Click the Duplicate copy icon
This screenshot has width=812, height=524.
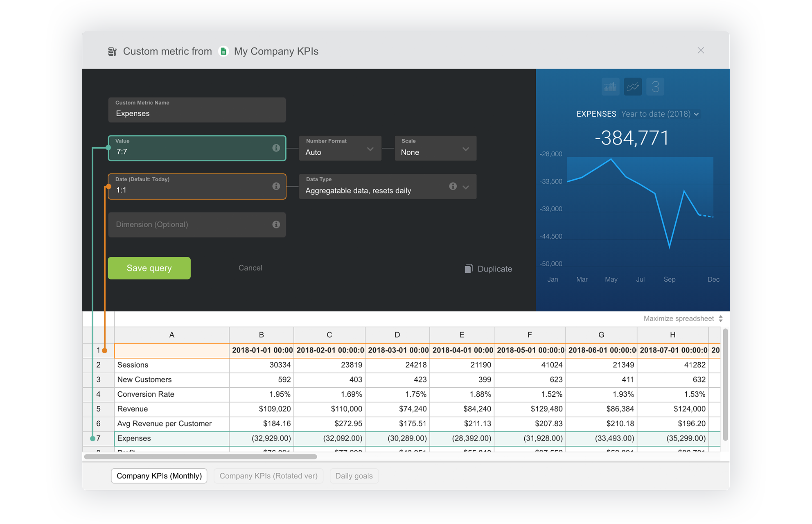468,269
